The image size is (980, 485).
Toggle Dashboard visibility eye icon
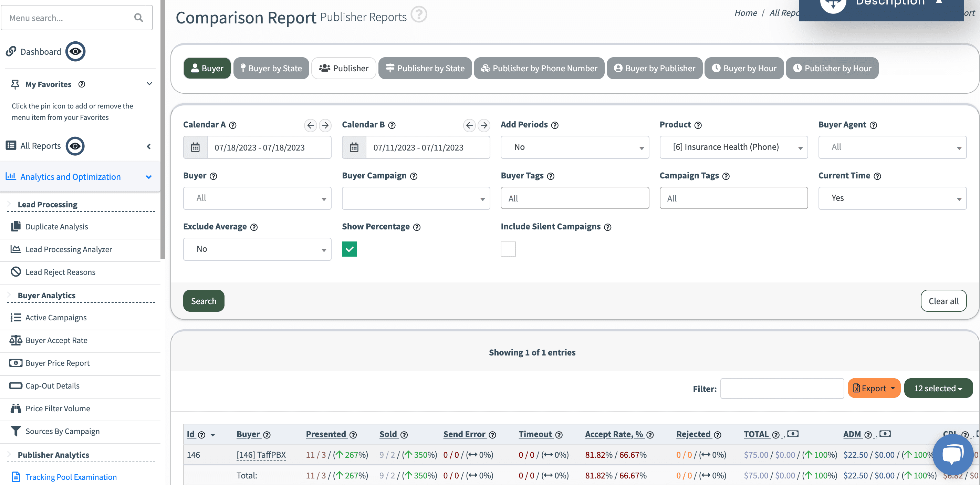(75, 51)
